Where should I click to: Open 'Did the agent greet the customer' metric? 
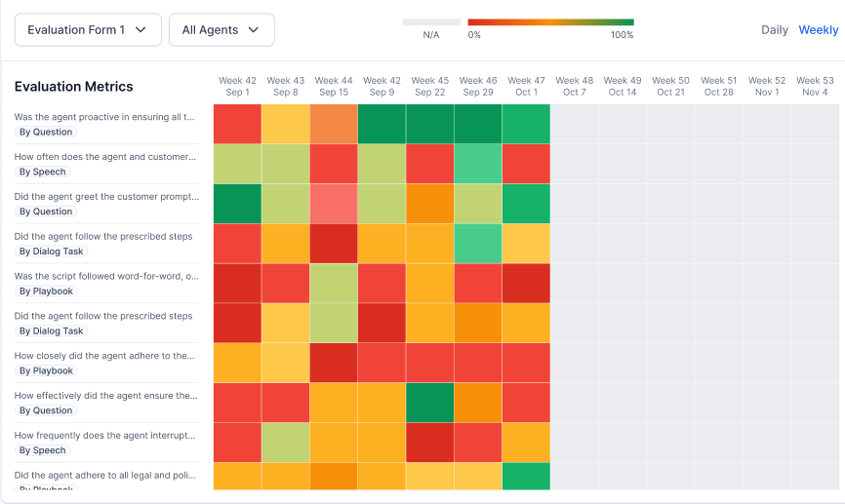[106, 197]
